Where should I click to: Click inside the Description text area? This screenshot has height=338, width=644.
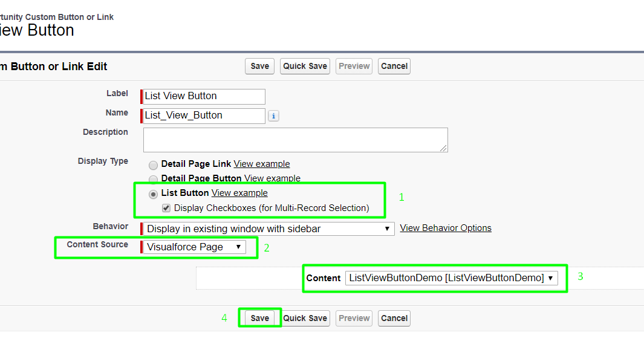pos(295,140)
